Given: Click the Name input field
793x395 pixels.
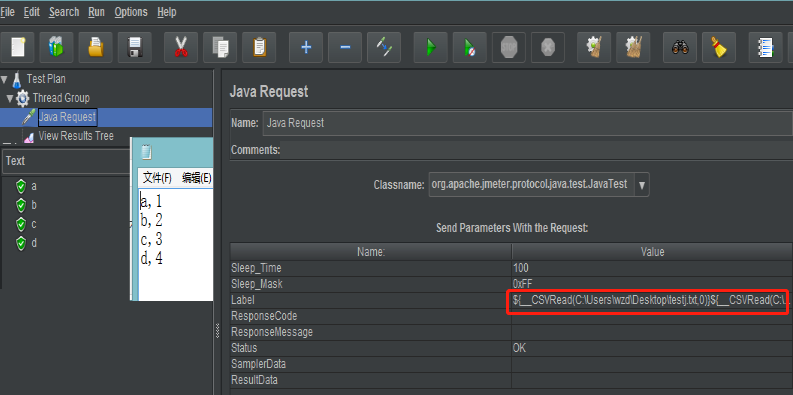Looking at the screenshot, I should click(x=527, y=123).
